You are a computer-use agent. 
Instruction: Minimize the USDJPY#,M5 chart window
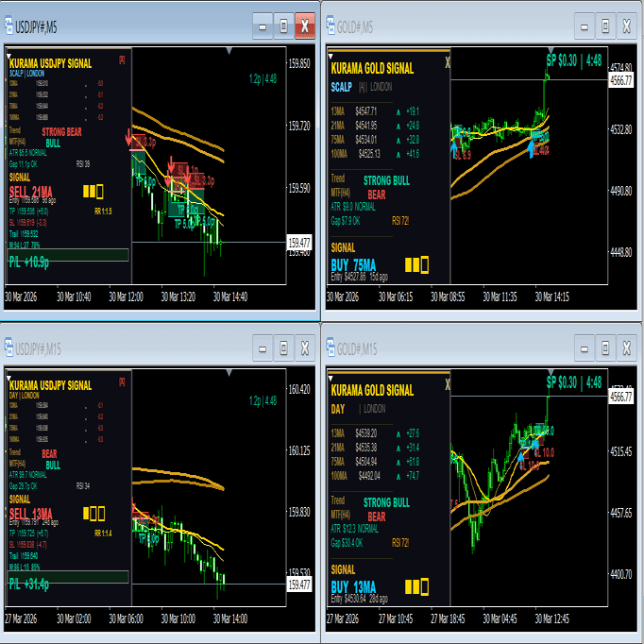263,26
